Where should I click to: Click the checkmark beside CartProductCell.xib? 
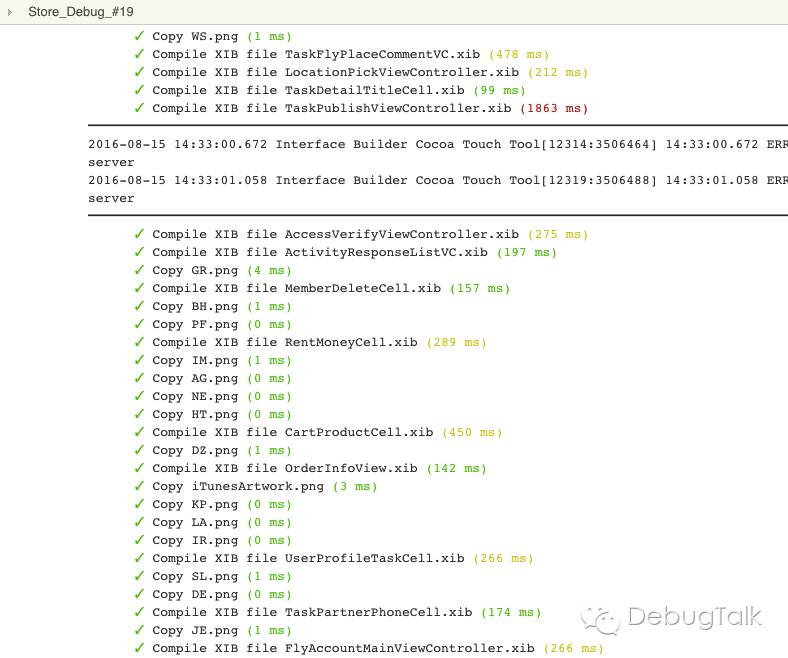[x=139, y=432]
